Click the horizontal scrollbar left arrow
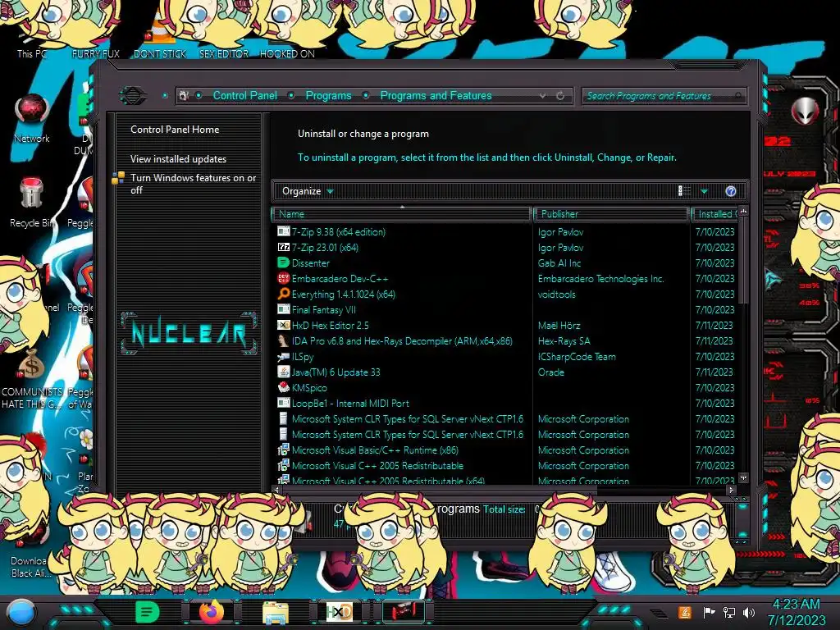This screenshot has height=630, width=840. pyautogui.click(x=276, y=490)
